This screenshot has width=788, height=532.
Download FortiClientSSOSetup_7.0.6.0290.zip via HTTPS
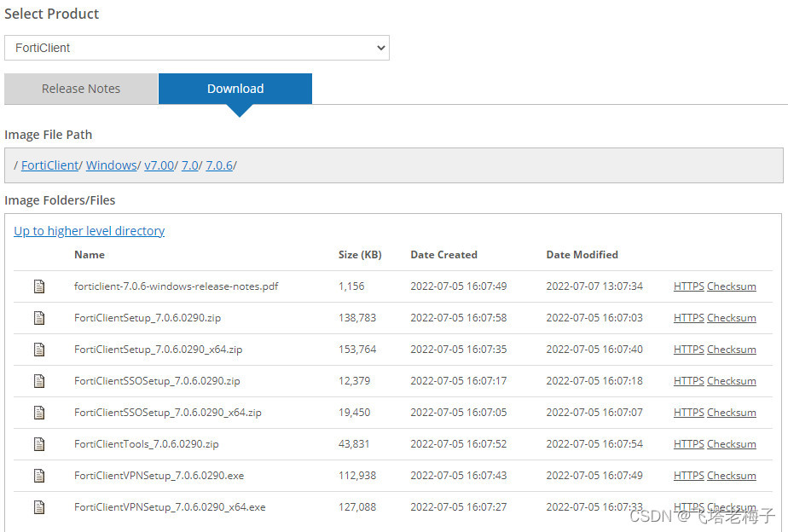688,381
